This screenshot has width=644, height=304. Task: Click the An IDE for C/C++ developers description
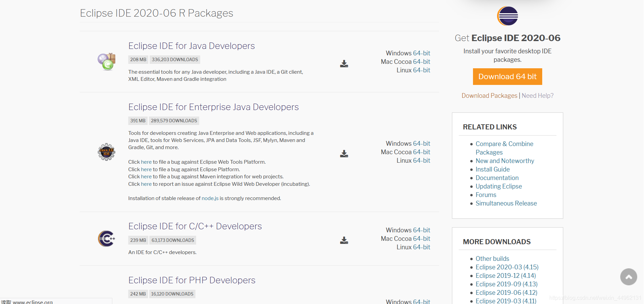pyautogui.click(x=162, y=252)
